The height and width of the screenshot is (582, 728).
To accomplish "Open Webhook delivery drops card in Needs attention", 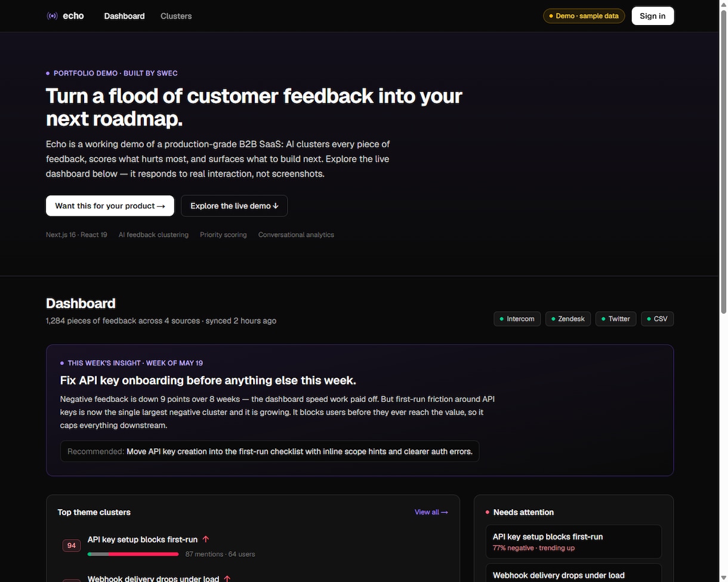I will [x=573, y=573].
